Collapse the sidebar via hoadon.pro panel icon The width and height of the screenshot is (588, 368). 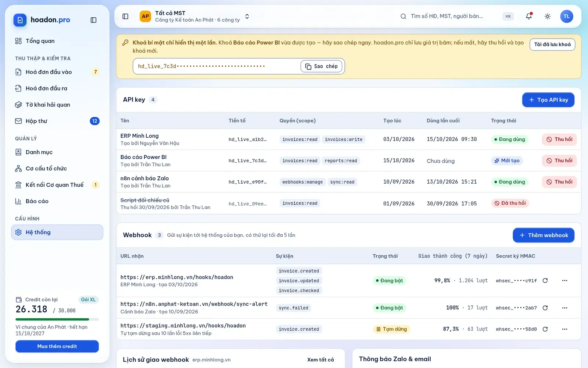click(x=93, y=20)
